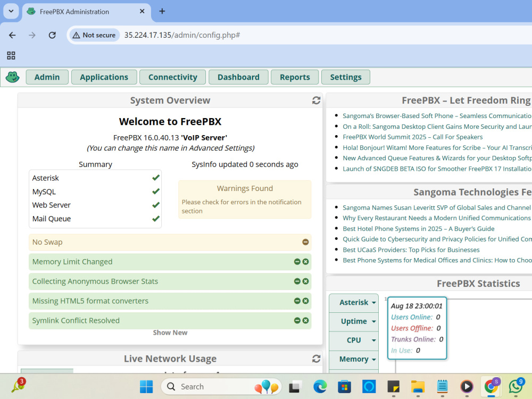The image size is (532, 399).
Task: Refresh the System Overview panel
Action: pyautogui.click(x=316, y=101)
